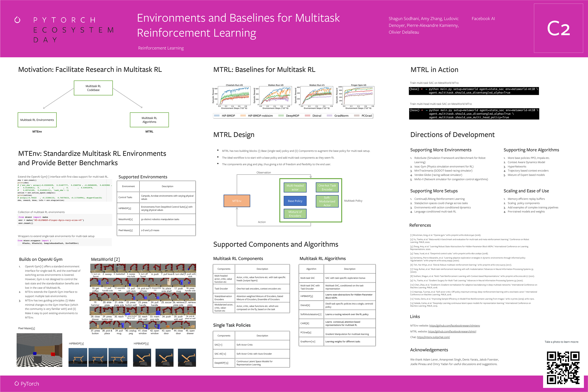Click the QR code image

click(x=563, y=367)
